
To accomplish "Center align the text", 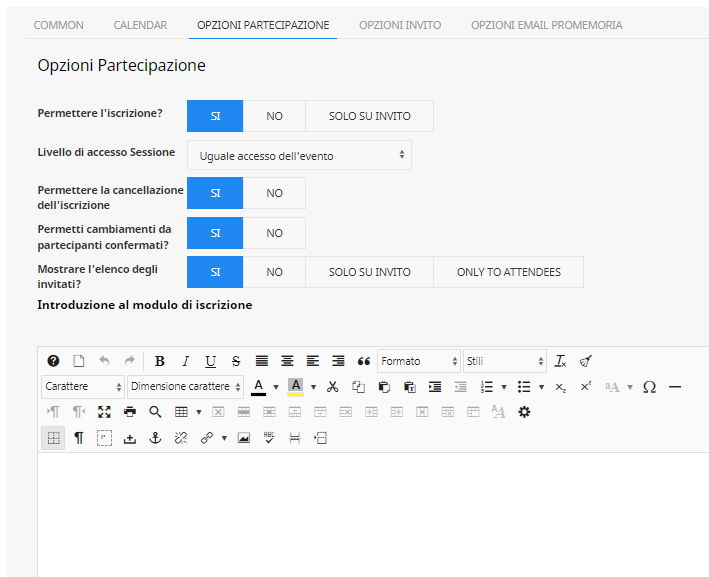I will click(287, 361).
